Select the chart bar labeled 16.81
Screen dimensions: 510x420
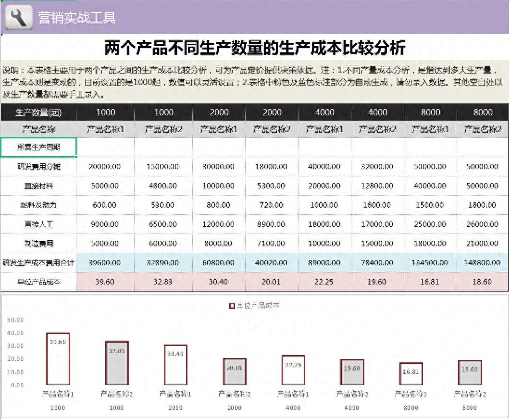tap(411, 374)
